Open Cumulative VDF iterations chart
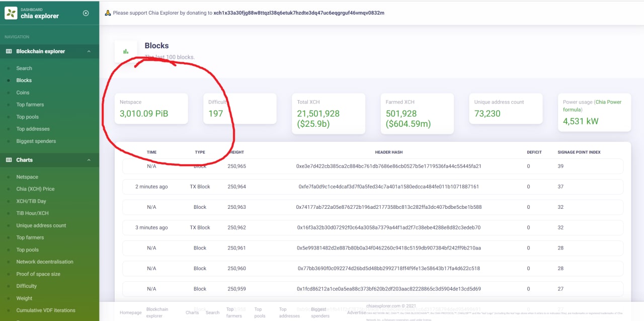The width and height of the screenshot is (644, 321). [x=46, y=310]
